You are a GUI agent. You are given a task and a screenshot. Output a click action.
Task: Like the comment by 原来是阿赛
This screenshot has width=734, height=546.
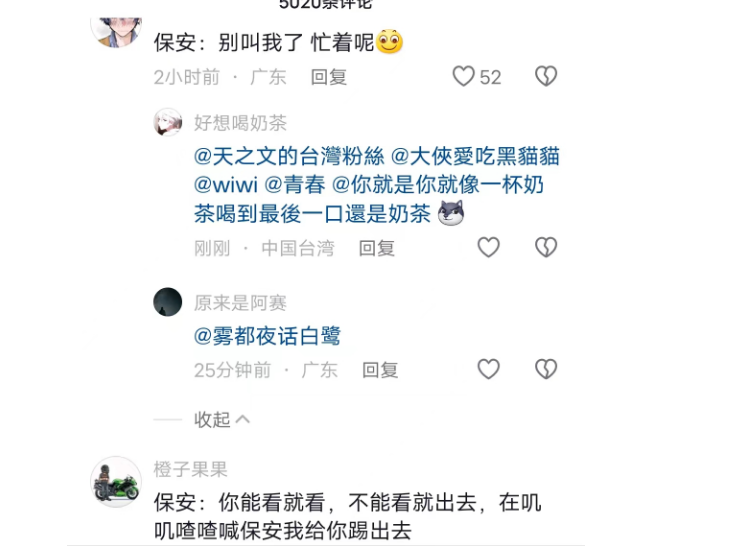pos(488,369)
